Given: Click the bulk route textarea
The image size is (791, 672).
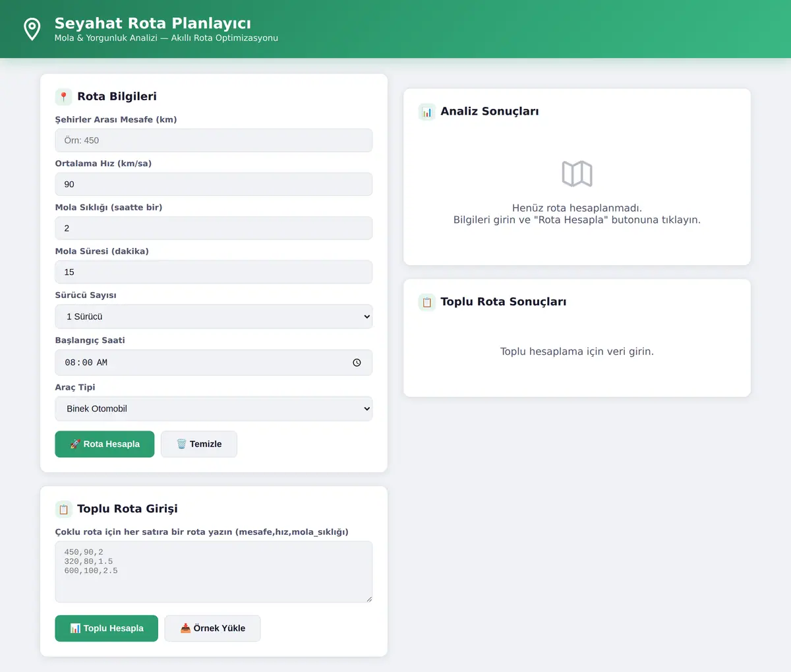Looking at the screenshot, I should coord(214,572).
